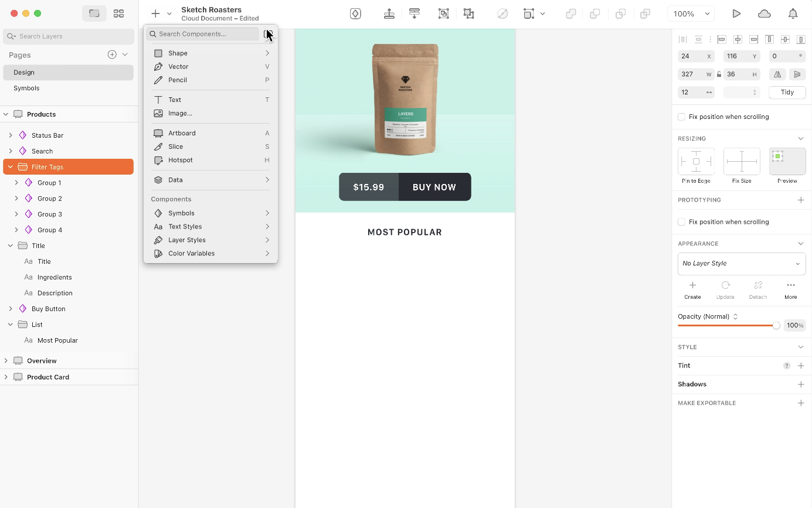Click the Union boolean operation icon
Viewport: 812px width, 508px height.
pyautogui.click(x=570, y=13)
